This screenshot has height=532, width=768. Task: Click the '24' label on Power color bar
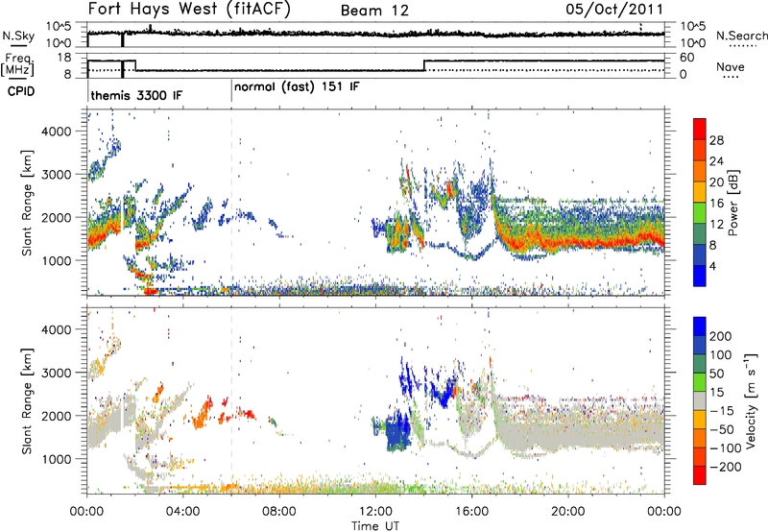click(716, 161)
